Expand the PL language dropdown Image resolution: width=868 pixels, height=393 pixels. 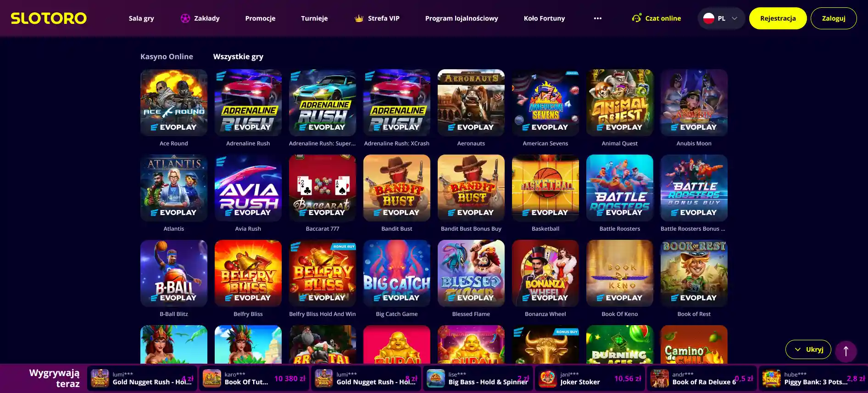point(721,18)
